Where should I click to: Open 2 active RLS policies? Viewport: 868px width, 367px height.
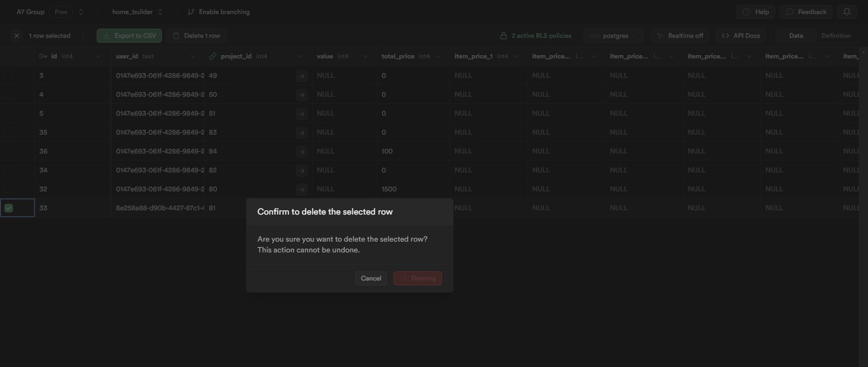[x=535, y=36]
